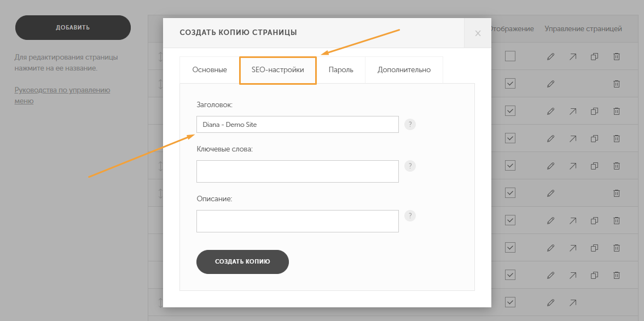
Task: Focus the Заголовок field with Diana - Demo Site
Action: coord(297,124)
